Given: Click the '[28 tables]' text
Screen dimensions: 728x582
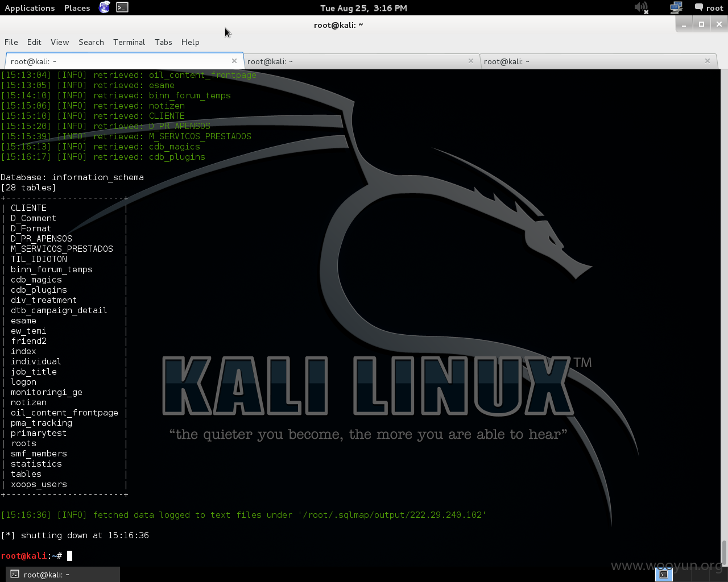Looking at the screenshot, I should (x=28, y=188).
